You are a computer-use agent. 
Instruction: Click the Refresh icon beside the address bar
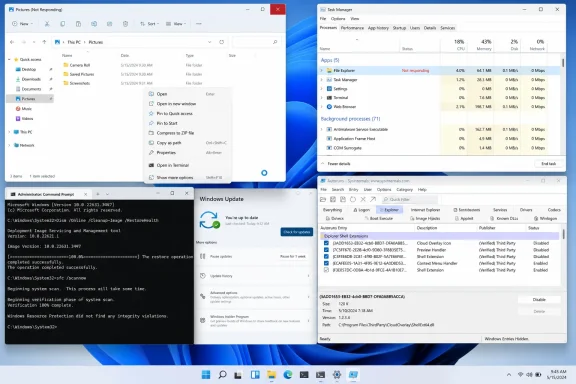(222, 42)
